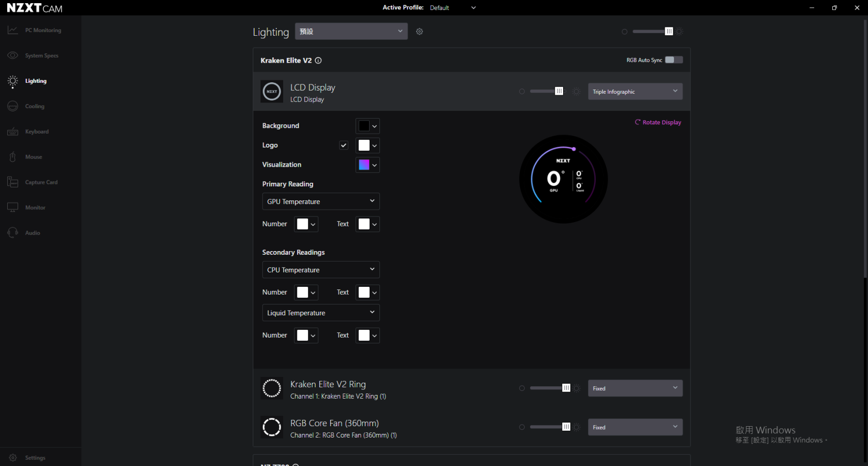
Task: Expand the Triple Infographic mode dropdown
Action: (635, 92)
